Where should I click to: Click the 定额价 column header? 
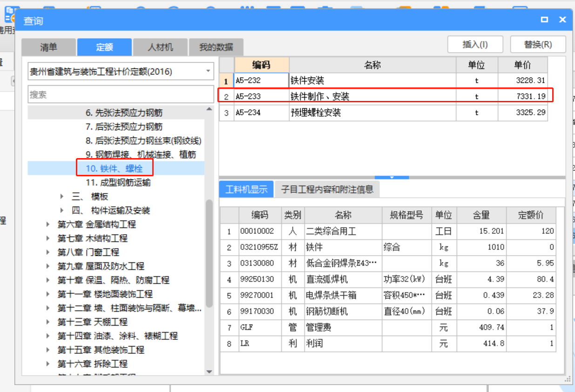tap(531, 215)
